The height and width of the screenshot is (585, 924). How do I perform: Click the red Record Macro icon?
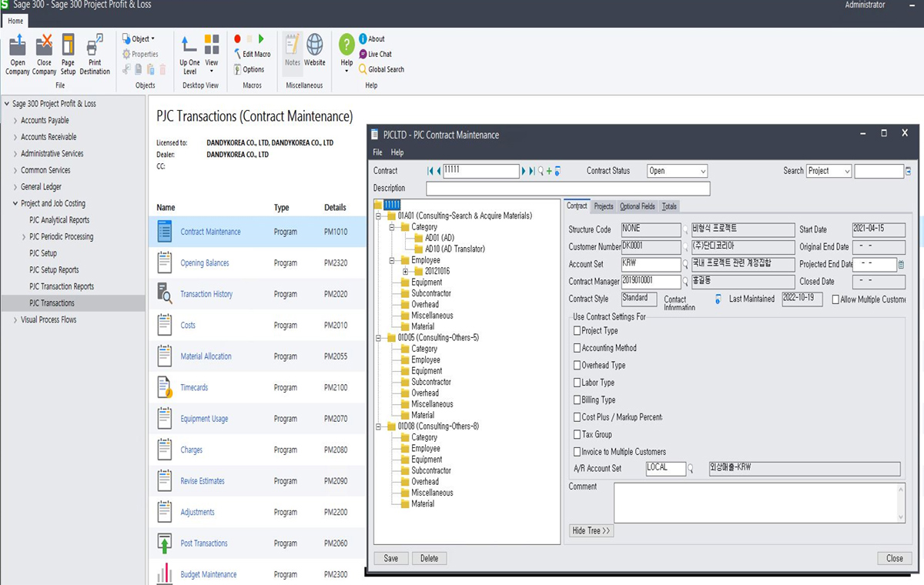click(237, 38)
